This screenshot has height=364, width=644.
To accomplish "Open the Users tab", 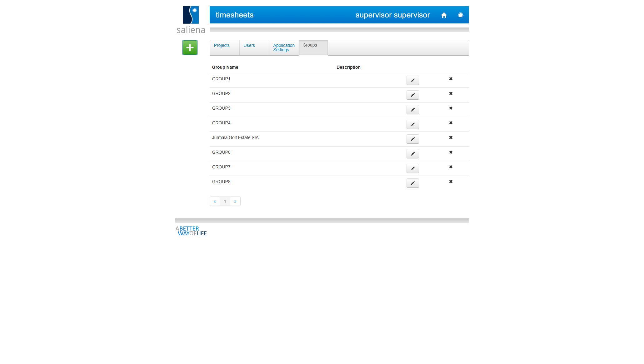I will [x=249, y=45].
